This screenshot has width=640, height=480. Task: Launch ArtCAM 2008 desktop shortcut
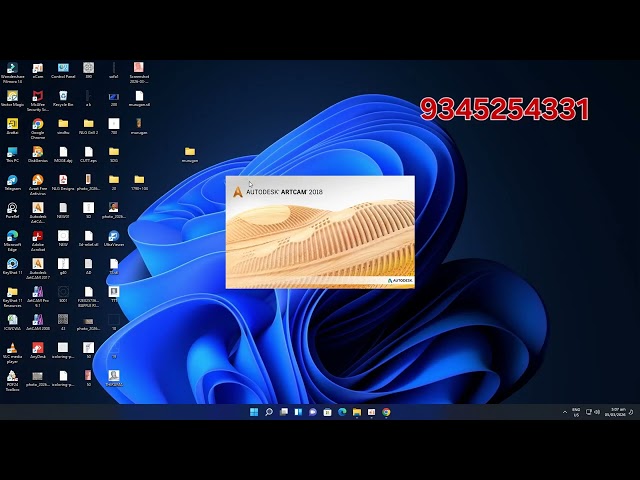38,322
